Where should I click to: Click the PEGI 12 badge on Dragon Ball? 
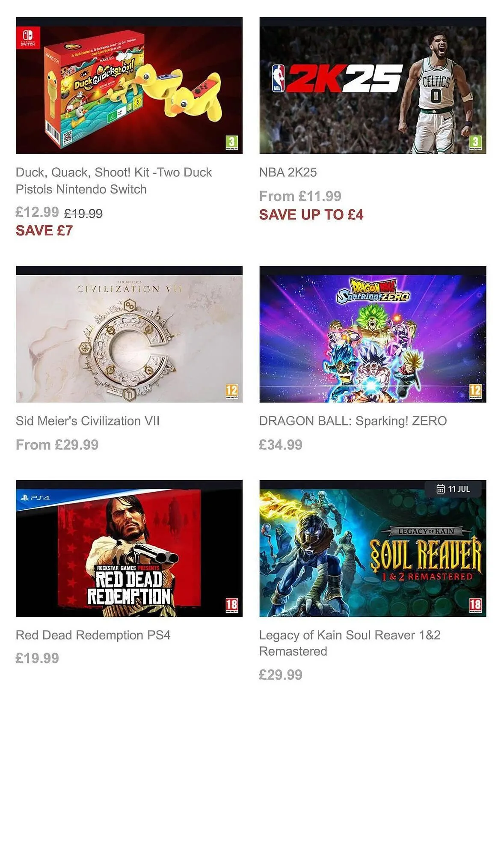[x=475, y=391]
